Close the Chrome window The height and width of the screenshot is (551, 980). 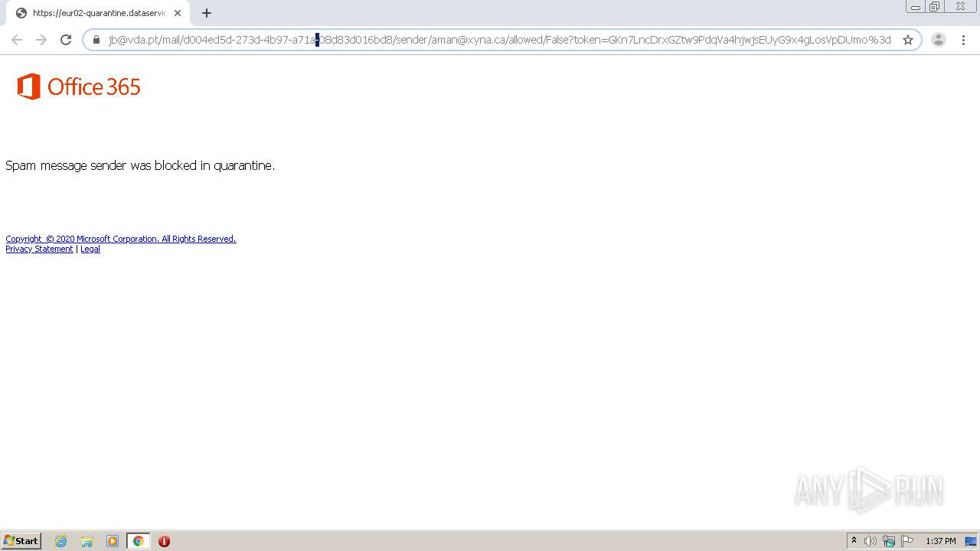coord(960,7)
